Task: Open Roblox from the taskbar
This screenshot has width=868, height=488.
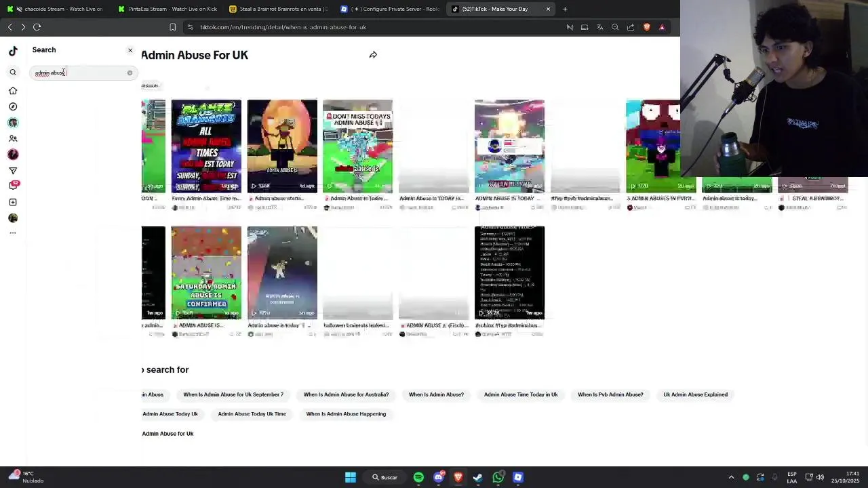Action: click(x=518, y=477)
